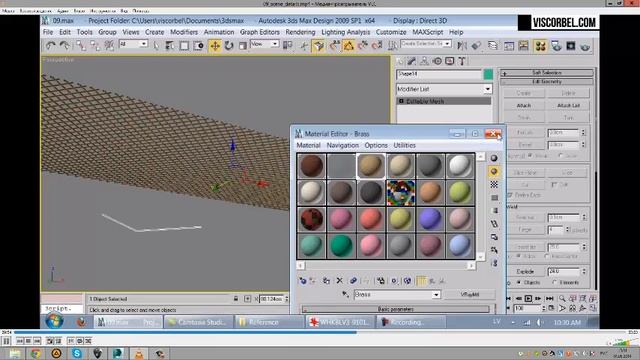The height and width of the screenshot is (360, 640).
Task: Open the Hierarchy command panel tab
Action: (x=424, y=61)
